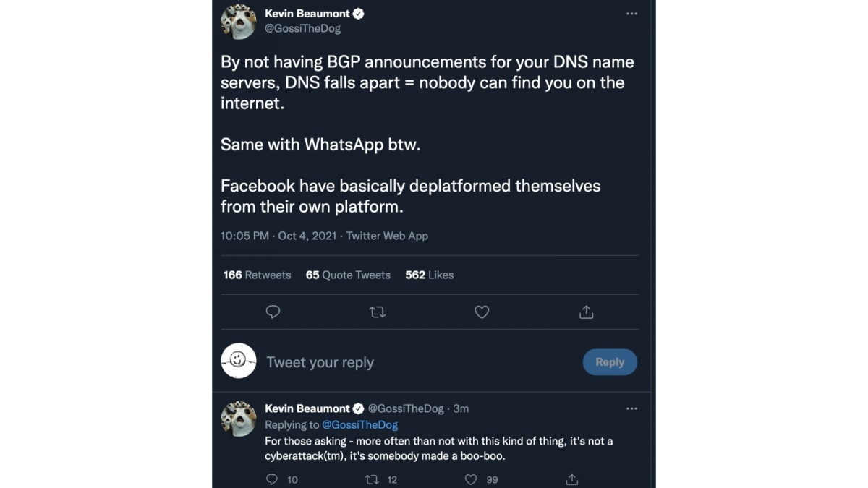Open the @GossiTheDog replying-to link
The height and width of the screenshot is (488, 868).
359,425
